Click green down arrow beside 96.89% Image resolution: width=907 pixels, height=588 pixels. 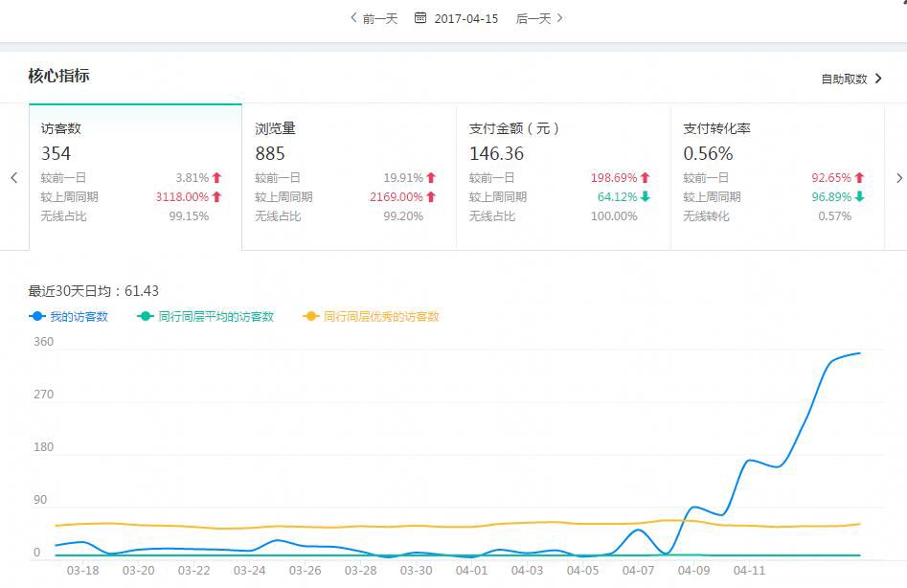(x=860, y=197)
